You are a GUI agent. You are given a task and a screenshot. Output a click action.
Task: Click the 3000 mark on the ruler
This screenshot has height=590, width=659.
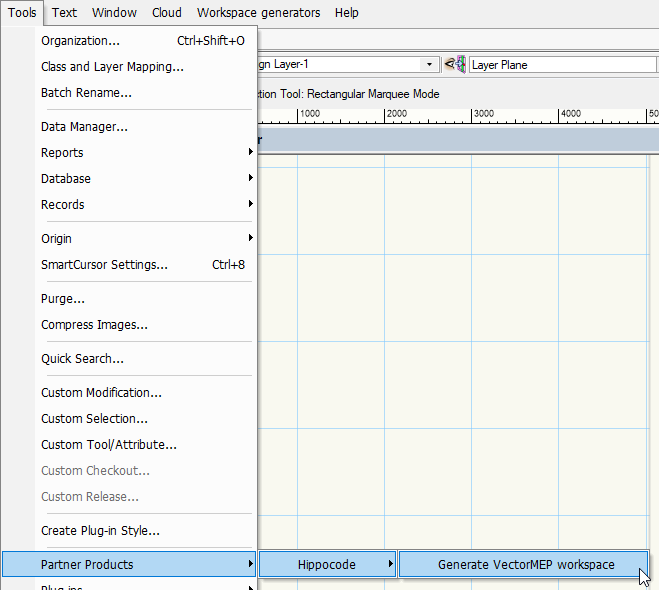point(484,113)
